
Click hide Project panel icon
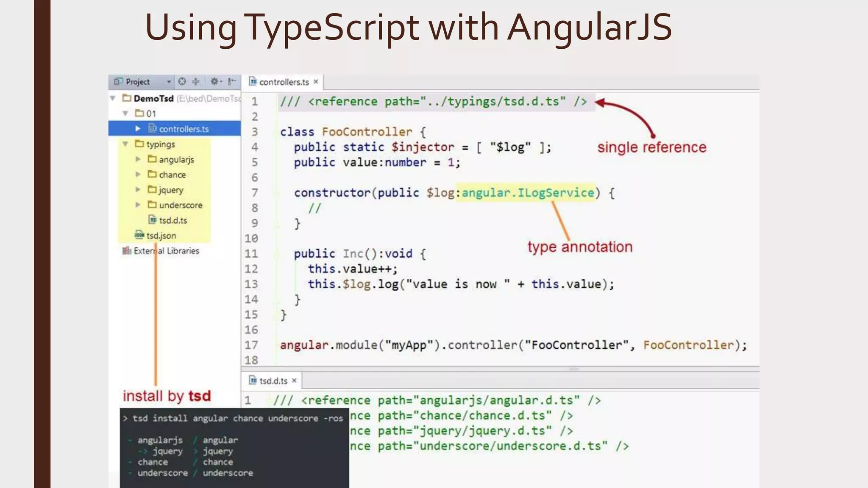pyautogui.click(x=232, y=81)
